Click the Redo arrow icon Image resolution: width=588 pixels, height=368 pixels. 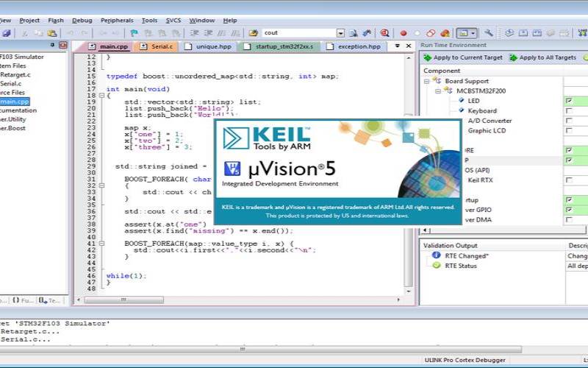tap(85, 33)
